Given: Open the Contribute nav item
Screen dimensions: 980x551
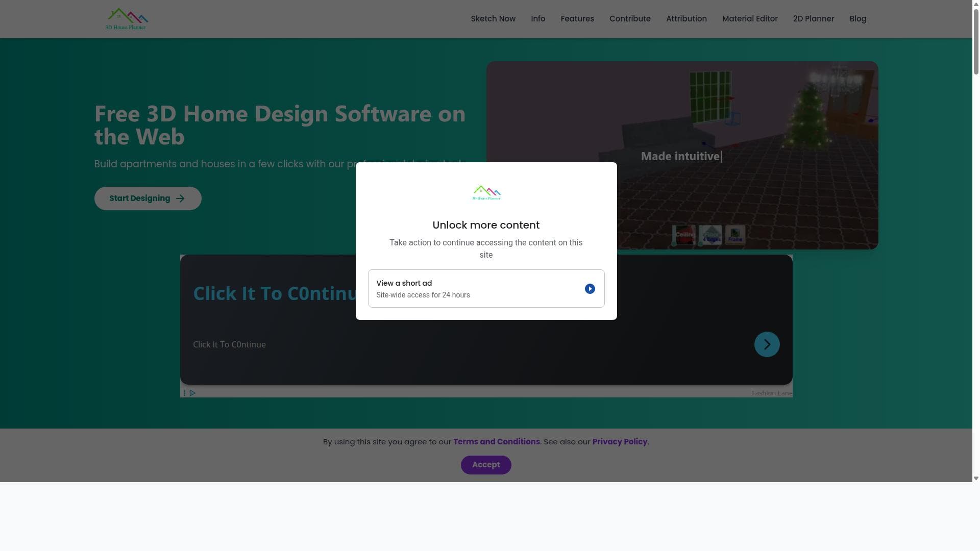Looking at the screenshot, I should coord(630,19).
